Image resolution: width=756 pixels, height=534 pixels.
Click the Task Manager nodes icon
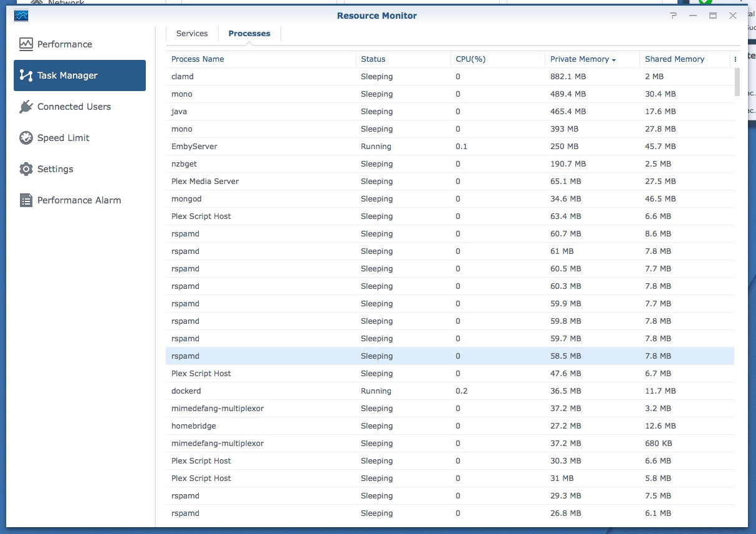26,75
